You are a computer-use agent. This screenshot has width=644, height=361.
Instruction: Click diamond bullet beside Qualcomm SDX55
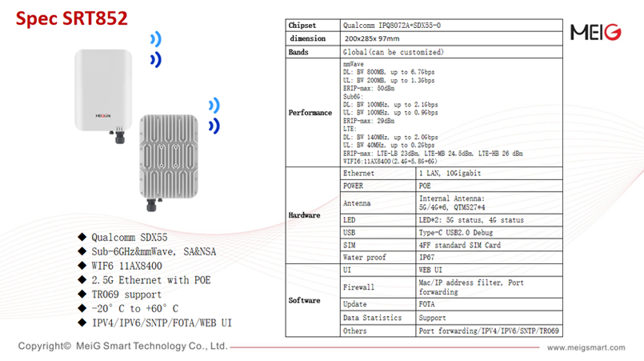81,238
